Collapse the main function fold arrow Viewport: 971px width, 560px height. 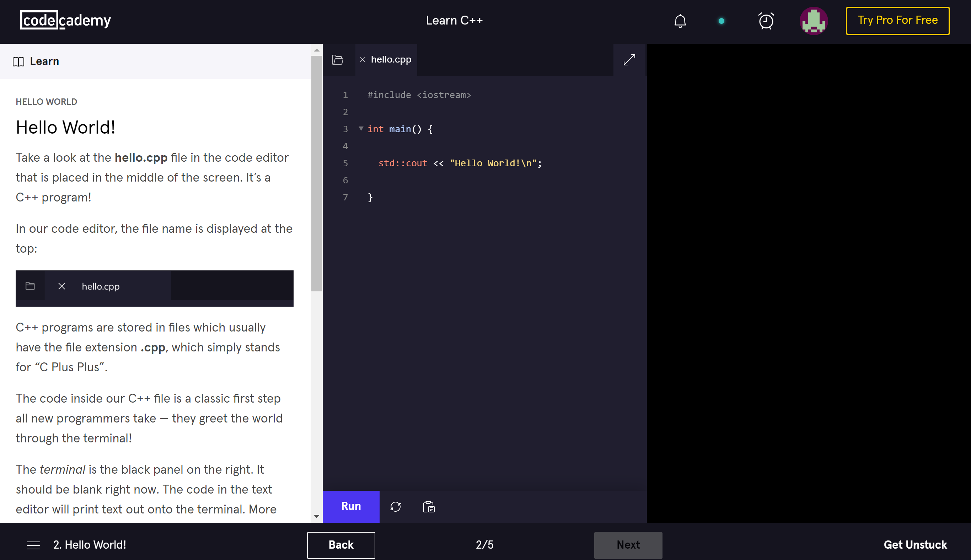[361, 129]
